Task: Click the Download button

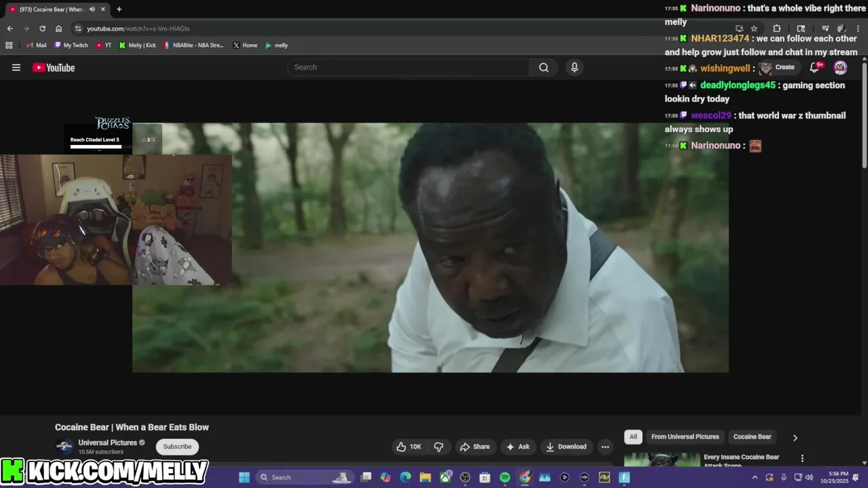Action: (566, 447)
